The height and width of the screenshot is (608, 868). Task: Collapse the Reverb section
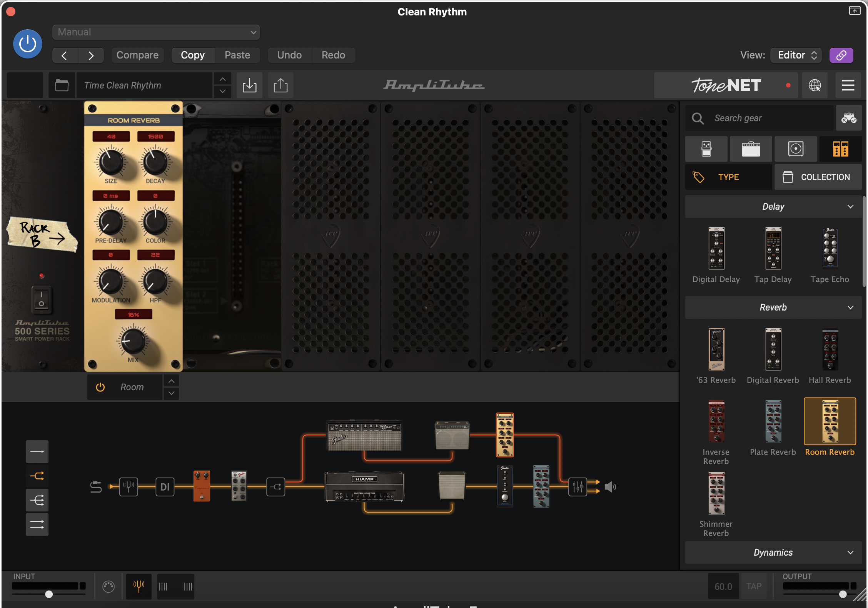(x=773, y=307)
